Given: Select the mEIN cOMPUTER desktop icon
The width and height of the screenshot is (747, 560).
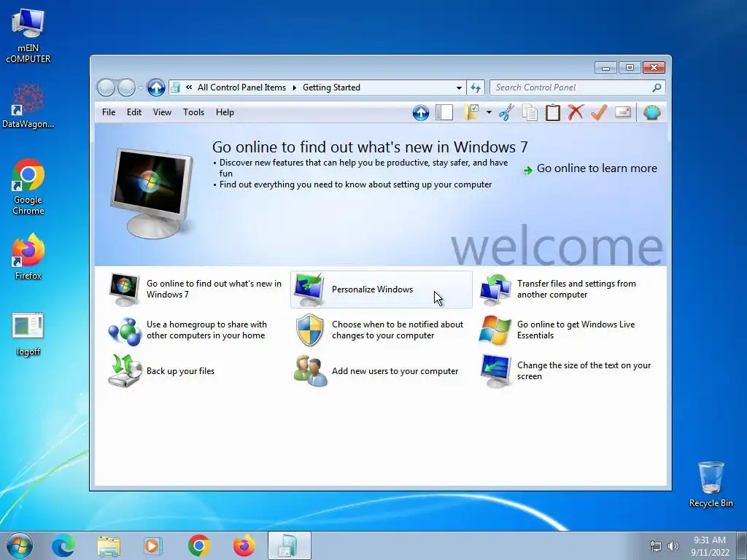Looking at the screenshot, I should click(x=28, y=36).
